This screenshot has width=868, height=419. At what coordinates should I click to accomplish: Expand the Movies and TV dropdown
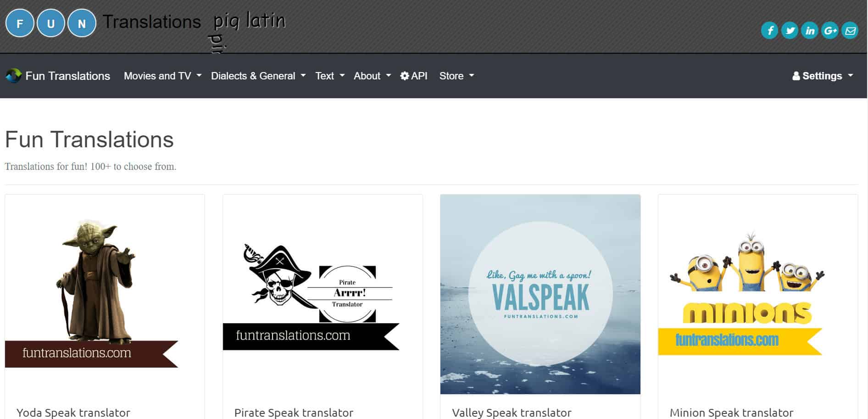[162, 76]
